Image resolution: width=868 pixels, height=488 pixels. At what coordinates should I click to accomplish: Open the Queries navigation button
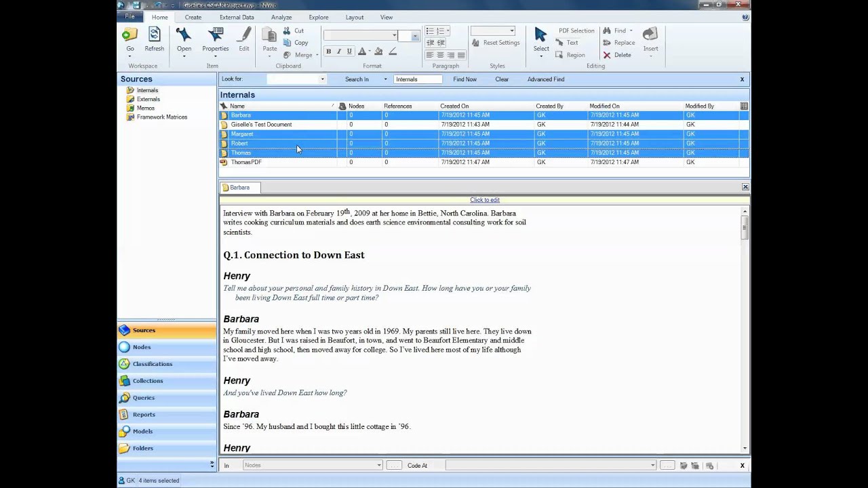coord(167,398)
